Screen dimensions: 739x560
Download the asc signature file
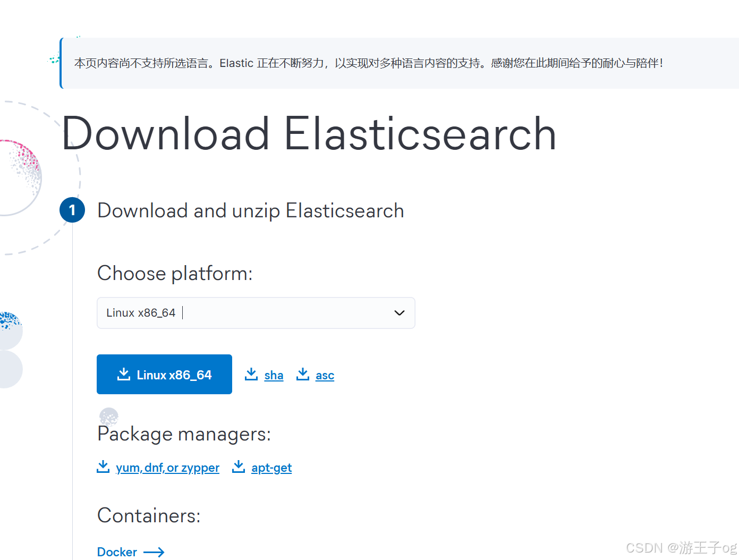click(x=324, y=375)
